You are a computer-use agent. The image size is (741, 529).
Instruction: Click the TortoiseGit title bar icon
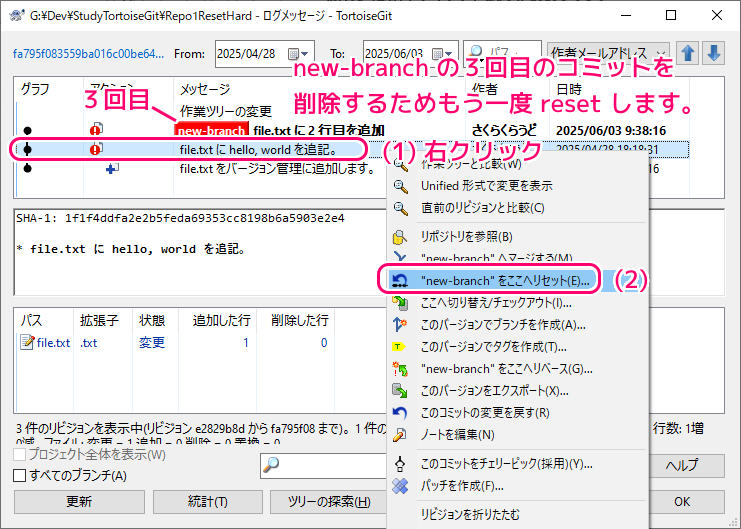point(17,15)
